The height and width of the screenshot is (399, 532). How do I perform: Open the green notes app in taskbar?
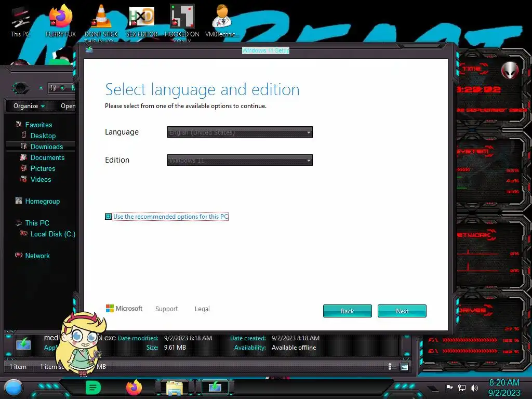[x=94, y=388]
